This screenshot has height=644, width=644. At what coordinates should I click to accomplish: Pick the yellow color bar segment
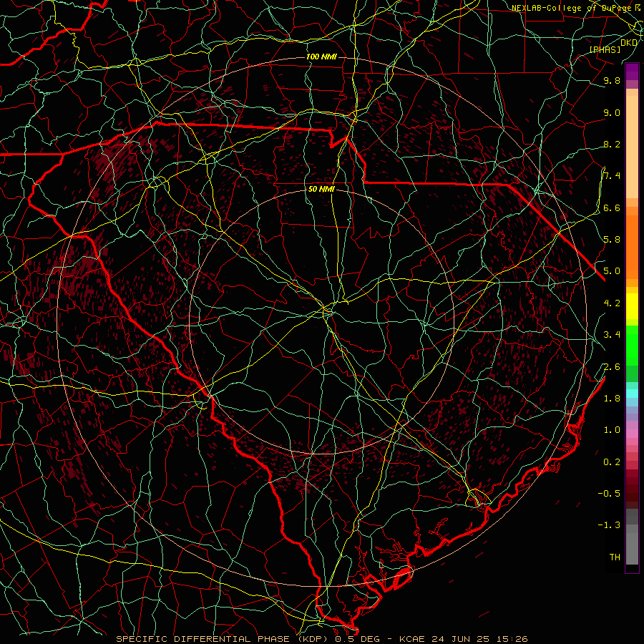[x=632, y=306]
